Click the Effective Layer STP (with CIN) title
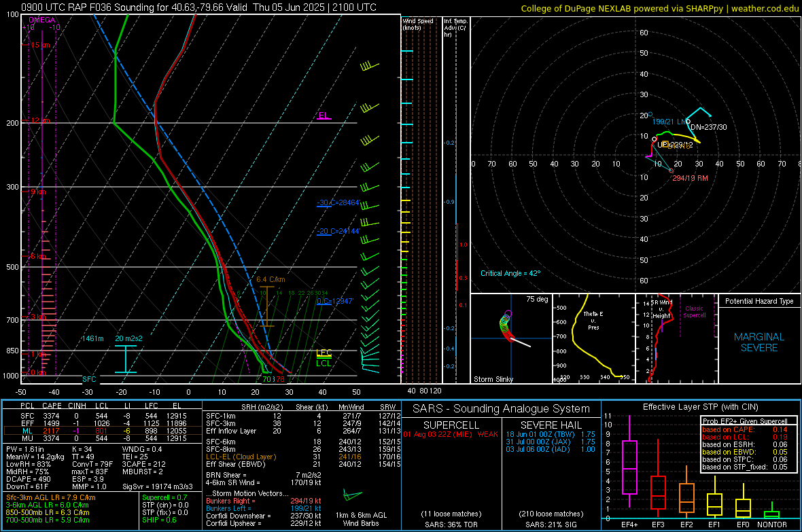802x532 pixels. click(x=700, y=407)
